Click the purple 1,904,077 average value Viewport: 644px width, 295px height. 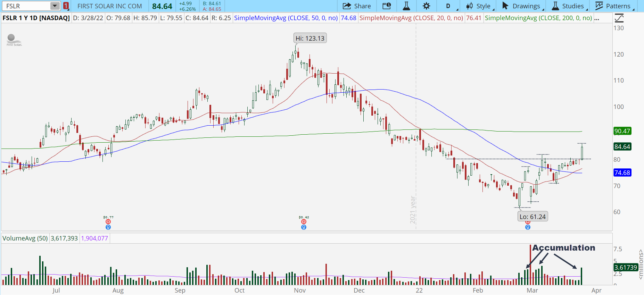(x=94, y=238)
